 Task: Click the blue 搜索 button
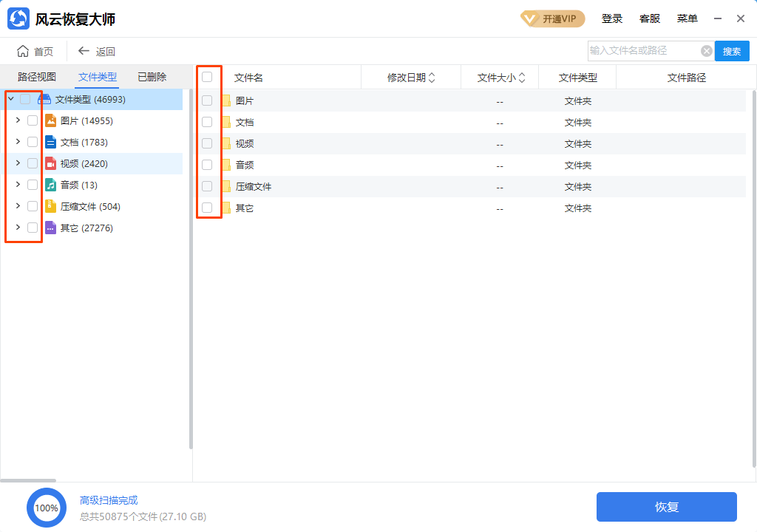pos(732,51)
